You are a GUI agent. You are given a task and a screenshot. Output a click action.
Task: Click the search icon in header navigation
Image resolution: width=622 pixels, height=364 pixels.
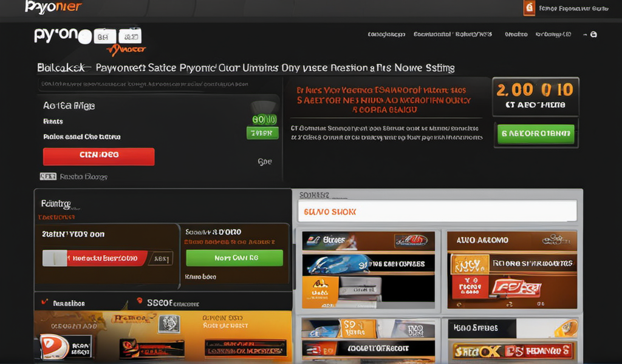[593, 35]
